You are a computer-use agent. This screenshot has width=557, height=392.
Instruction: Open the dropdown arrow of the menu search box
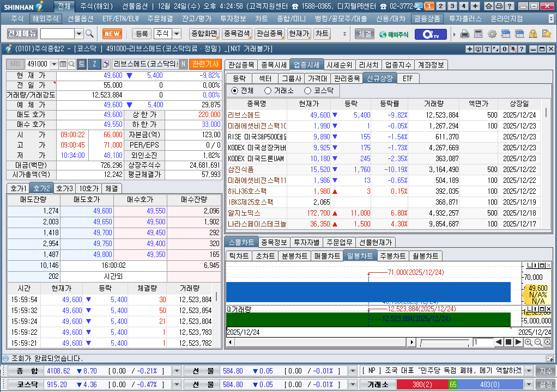click(79, 34)
